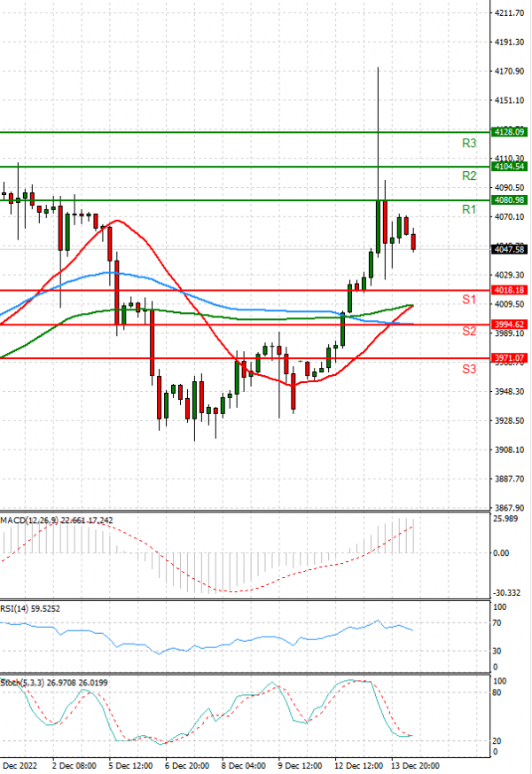Click the 3887.70 price axis value
This screenshot has height=774, width=532.
point(509,479)
